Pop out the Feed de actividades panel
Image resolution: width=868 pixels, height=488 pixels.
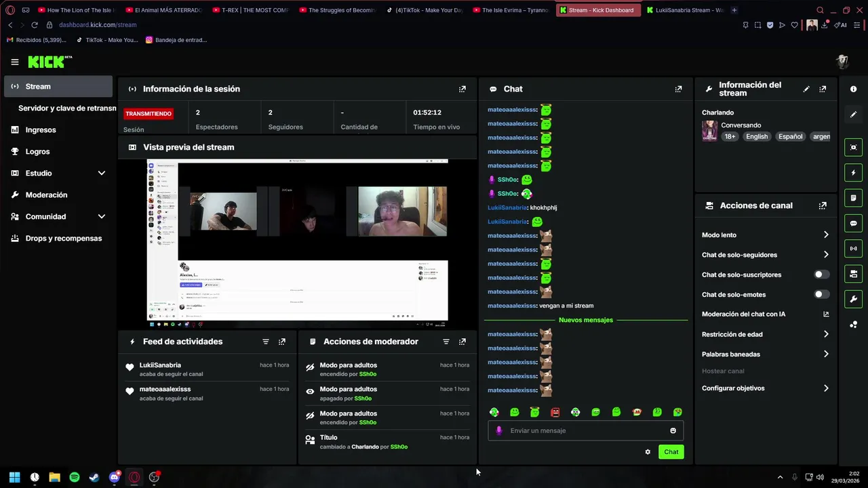click(282, 342)
